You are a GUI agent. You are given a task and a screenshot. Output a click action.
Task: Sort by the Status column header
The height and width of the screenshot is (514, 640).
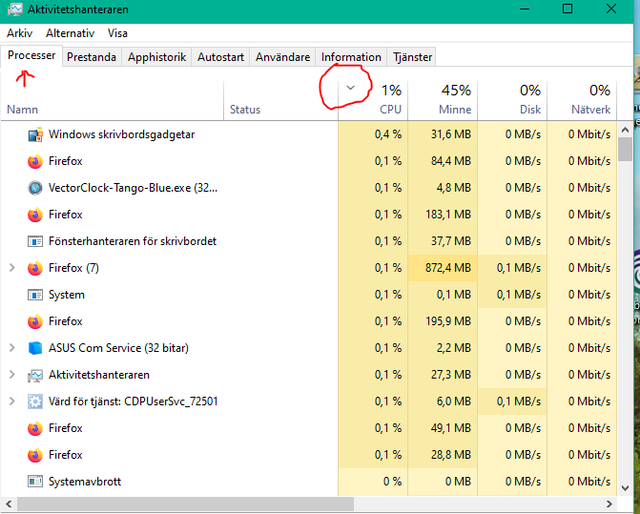tap(281, 100)
